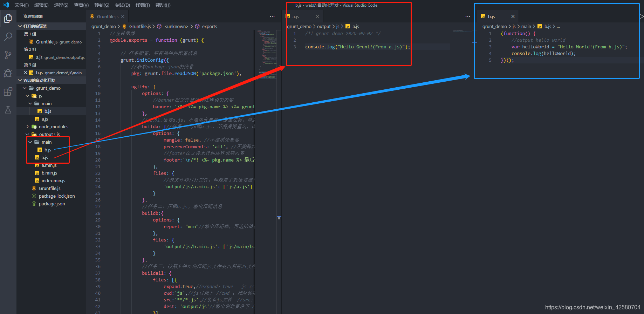Open the 查看(V) menu
The width and height of the screenshot is (644, 314).
81,5
